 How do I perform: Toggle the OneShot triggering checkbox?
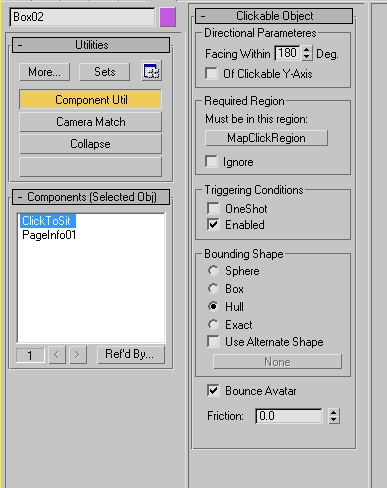tap(213, 209)
